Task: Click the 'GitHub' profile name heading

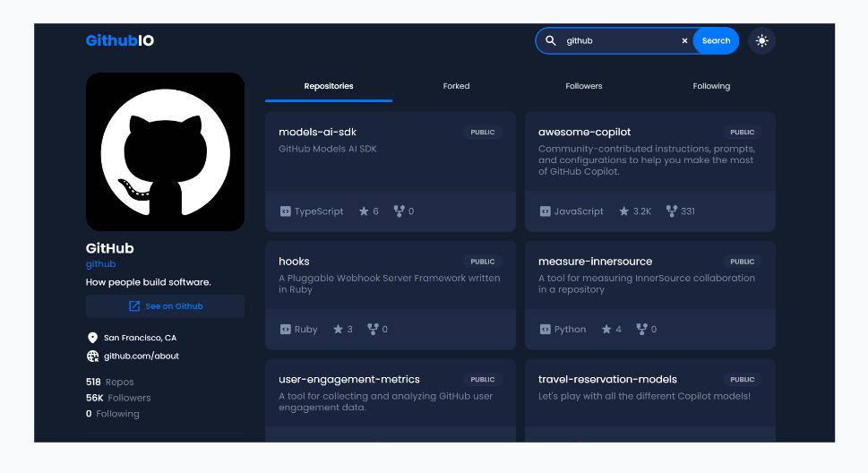Action: [x=109, y=248]
